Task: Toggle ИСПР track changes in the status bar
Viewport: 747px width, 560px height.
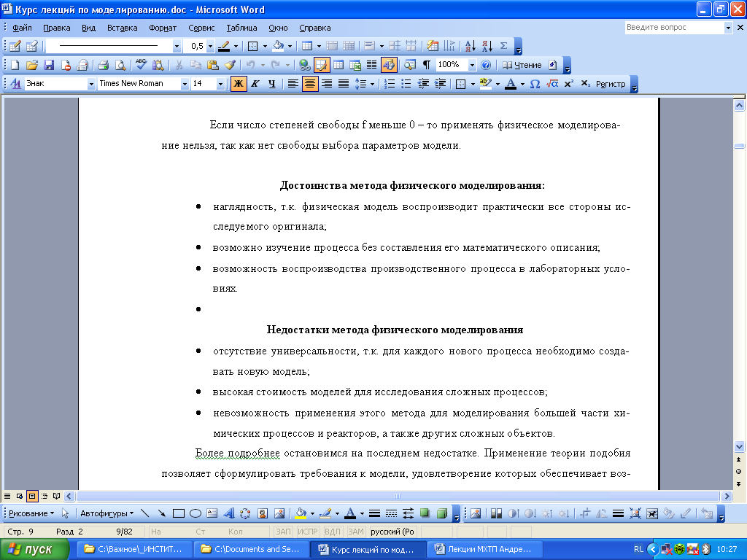Action: 307,532
